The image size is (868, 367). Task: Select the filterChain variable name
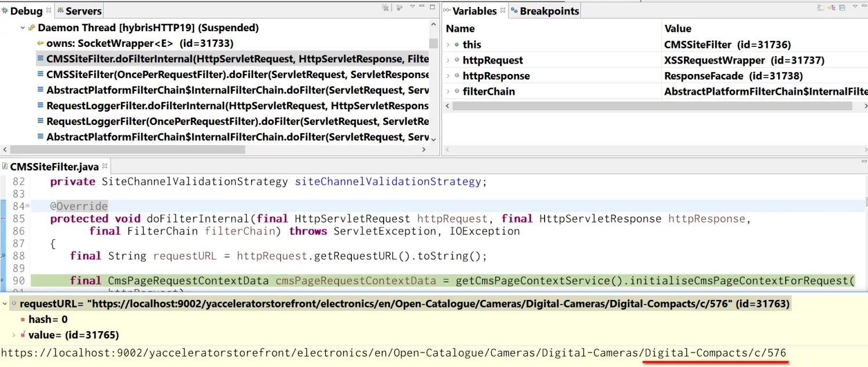[489, 91]
